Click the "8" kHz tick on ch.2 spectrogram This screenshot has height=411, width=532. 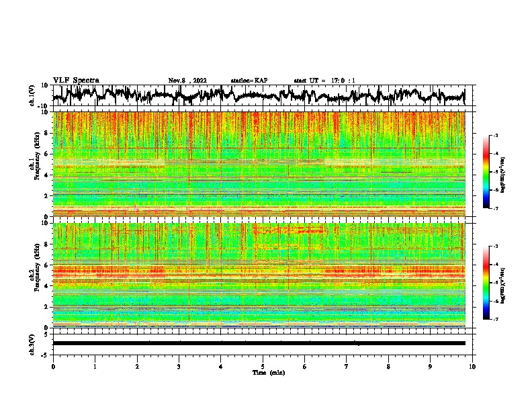pos(46,244)
